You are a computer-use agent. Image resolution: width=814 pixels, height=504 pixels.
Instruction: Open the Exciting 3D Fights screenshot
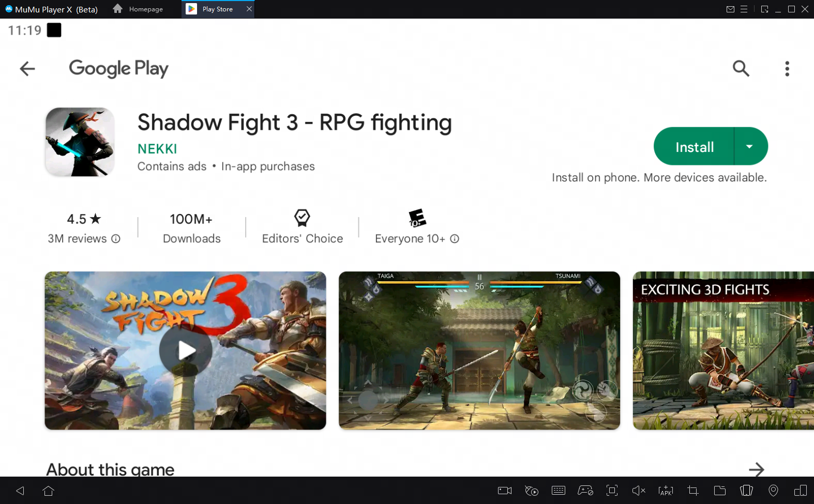pyautogui.click(x=723, y=350)
